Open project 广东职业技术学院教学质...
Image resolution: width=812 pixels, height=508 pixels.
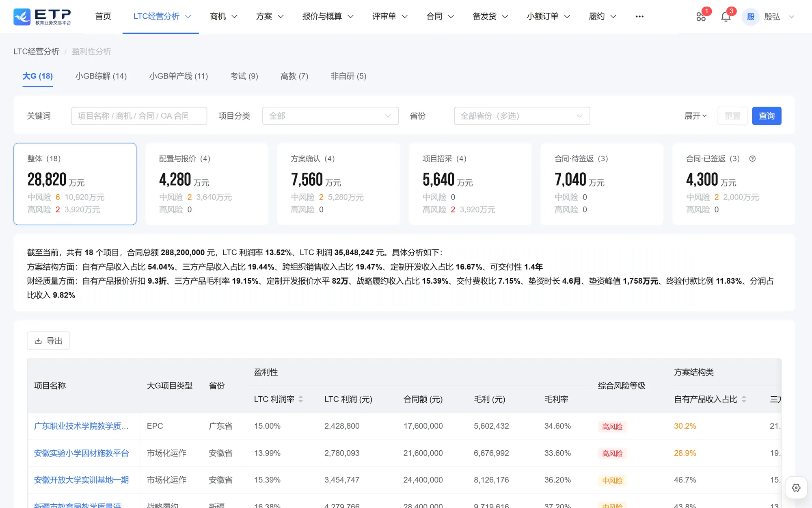[81, 426]
